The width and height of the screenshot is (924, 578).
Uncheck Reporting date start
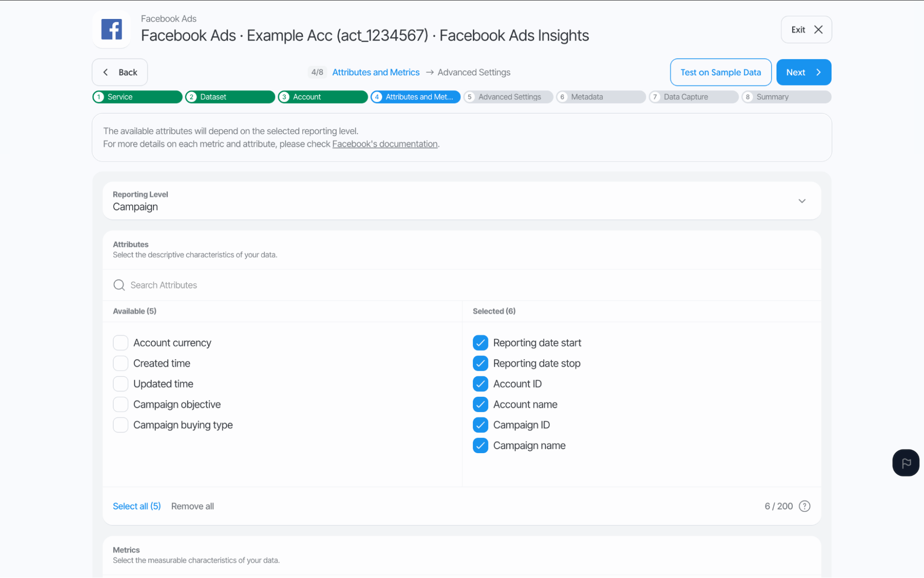[x=480, y=343]
